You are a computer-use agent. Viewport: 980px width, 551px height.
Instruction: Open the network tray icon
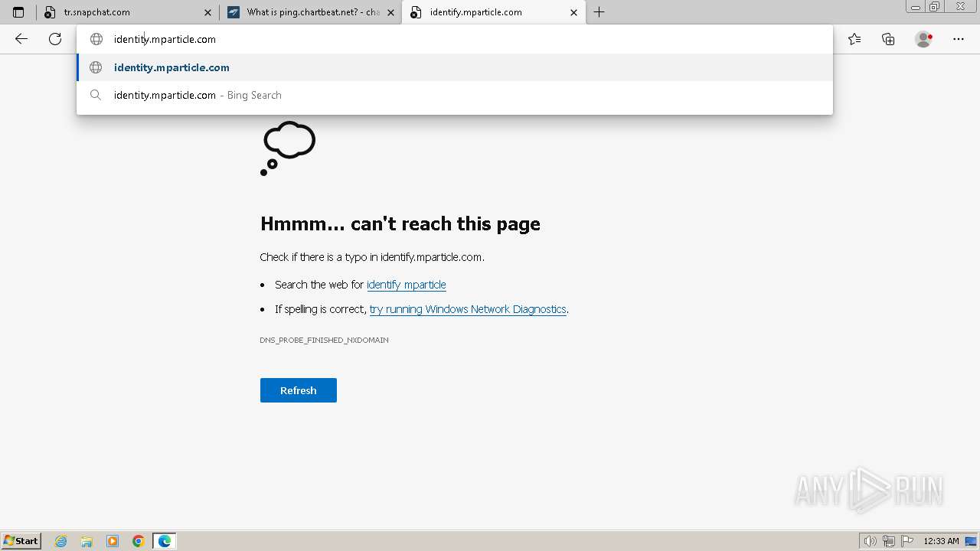[889, 541]
